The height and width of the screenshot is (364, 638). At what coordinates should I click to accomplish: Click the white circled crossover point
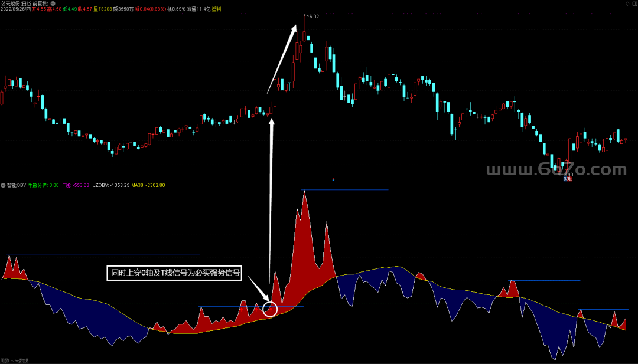pyautogui.click(x=270, y=309)
